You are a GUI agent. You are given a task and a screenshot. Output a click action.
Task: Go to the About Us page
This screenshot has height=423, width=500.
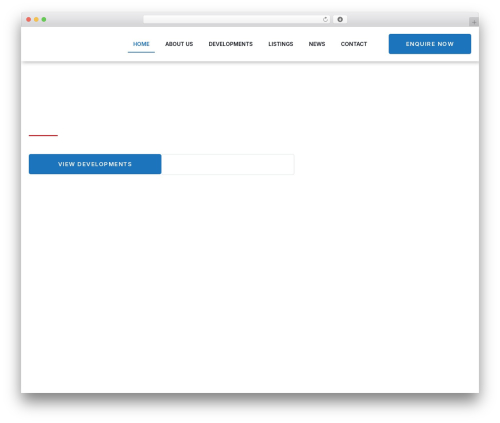pyautogui.click(x=179, y=44)
